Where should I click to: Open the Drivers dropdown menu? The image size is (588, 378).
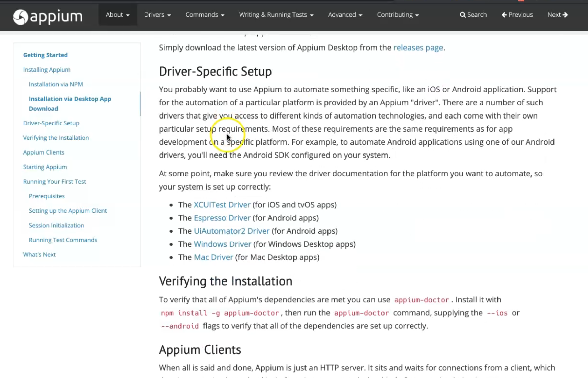(x=157, y=15)
